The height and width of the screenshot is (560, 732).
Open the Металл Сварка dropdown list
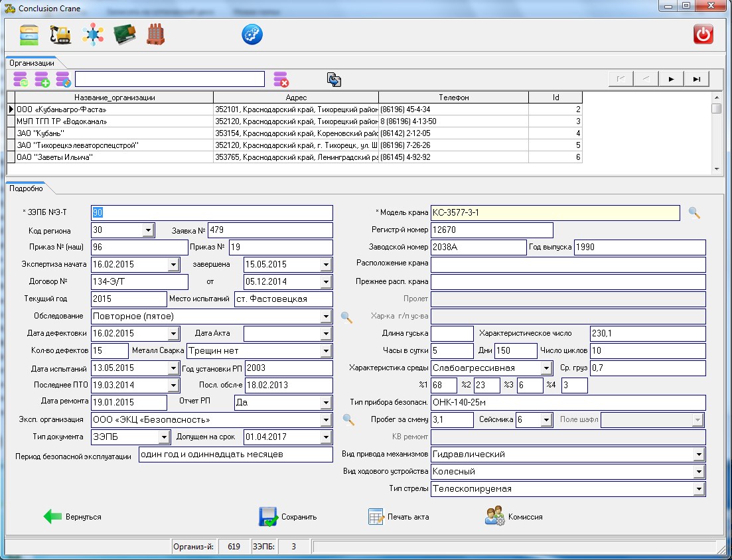[325, 351]
